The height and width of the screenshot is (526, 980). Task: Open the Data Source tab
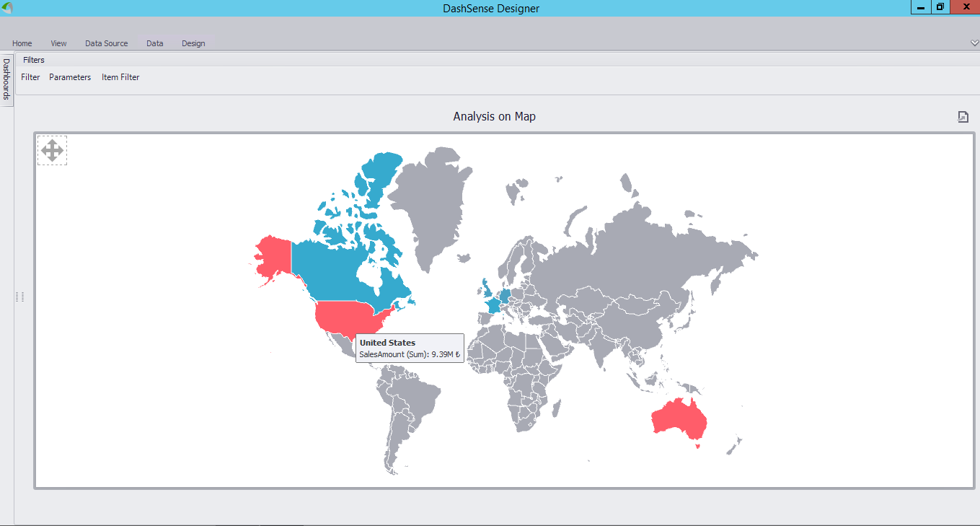(x=107, y=43)
